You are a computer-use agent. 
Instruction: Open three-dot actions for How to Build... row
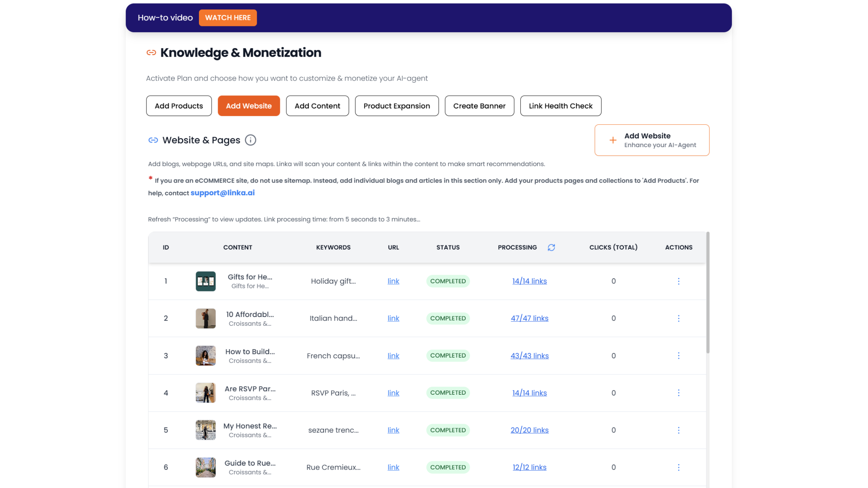click(678, 356)
